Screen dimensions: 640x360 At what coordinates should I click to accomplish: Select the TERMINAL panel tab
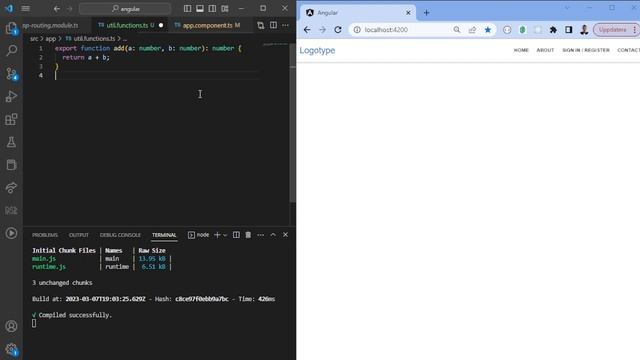click(164, 235)
